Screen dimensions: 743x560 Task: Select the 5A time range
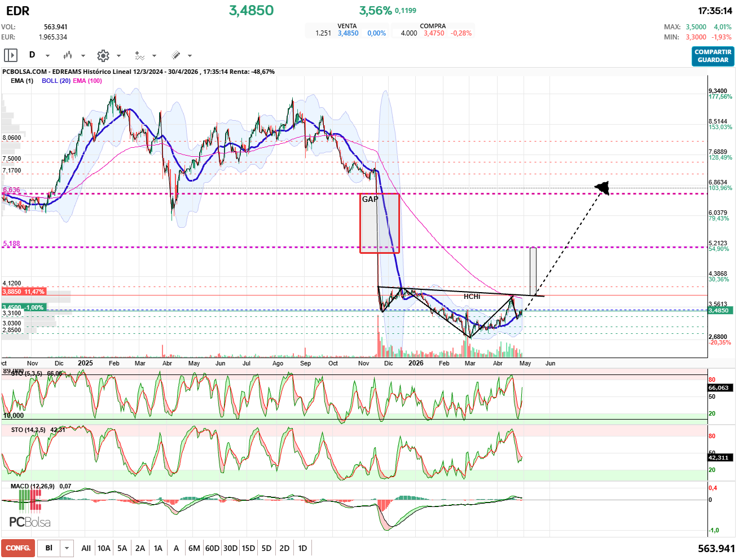point(122,548)
